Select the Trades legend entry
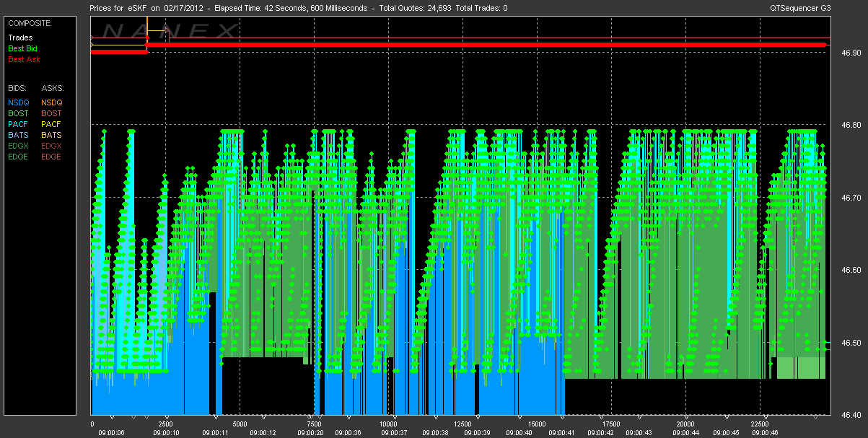 tap(20, 38)
